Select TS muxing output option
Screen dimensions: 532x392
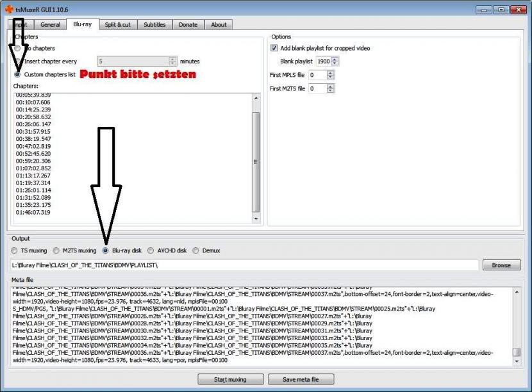pyautogui.click(x=14, y=250)
